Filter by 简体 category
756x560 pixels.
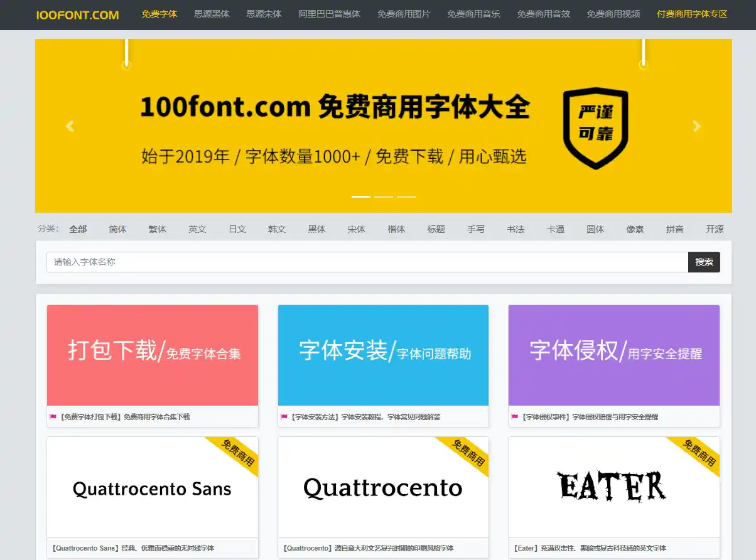pyautogui.click(x=117, y=229)
